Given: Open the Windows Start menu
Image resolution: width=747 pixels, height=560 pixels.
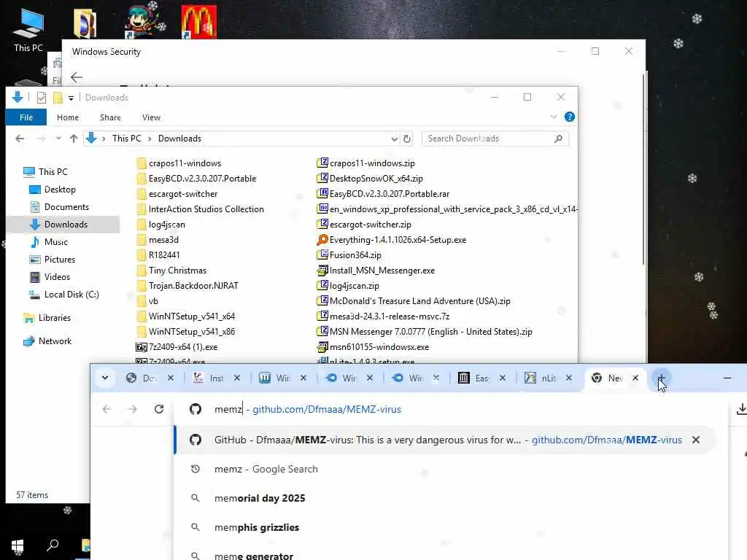Looking at the screenshot, I should [18, 546].
